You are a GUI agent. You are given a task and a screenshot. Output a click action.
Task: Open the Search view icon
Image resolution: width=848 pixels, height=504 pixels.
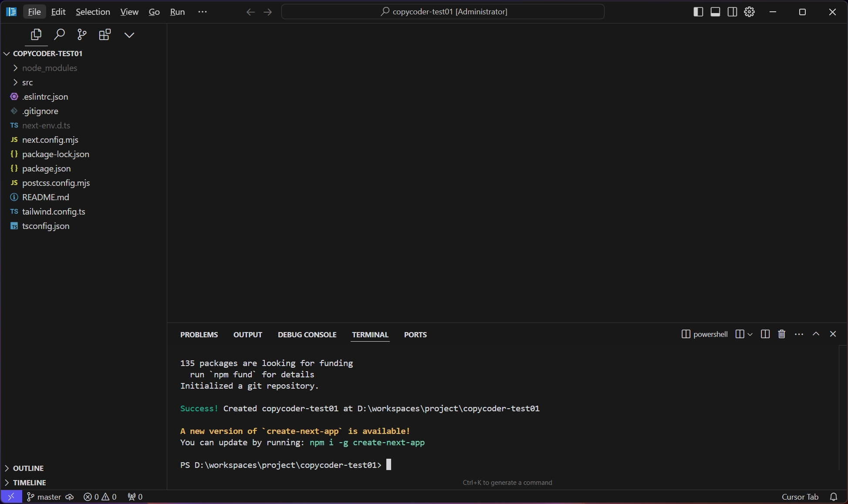point(59,34)
